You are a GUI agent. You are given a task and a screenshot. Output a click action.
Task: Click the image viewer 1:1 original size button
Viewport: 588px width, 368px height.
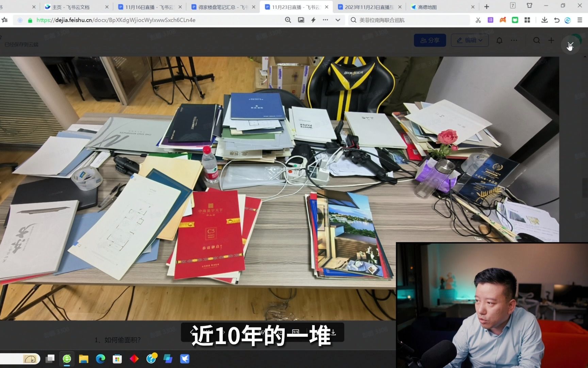(x=295, y=332)
